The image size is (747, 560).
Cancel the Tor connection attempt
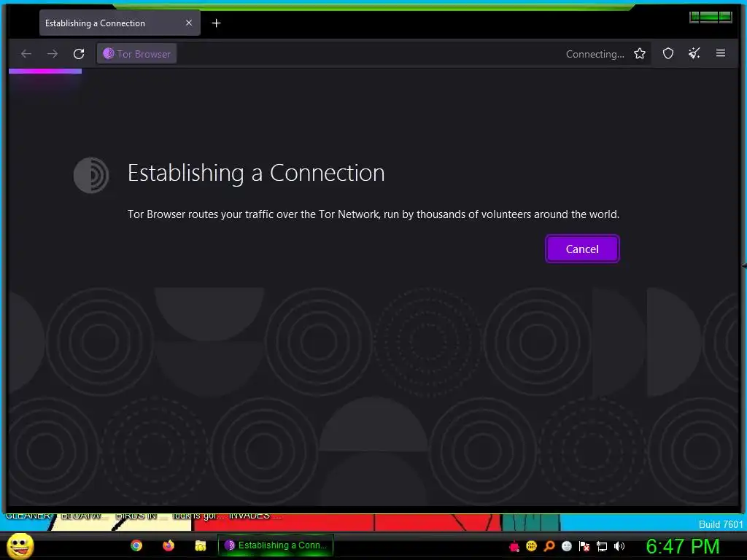coord(582,249)
